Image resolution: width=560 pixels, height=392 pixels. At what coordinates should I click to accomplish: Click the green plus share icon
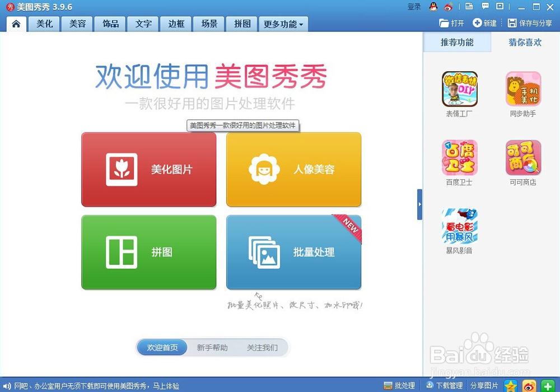(x=548, y=386)
